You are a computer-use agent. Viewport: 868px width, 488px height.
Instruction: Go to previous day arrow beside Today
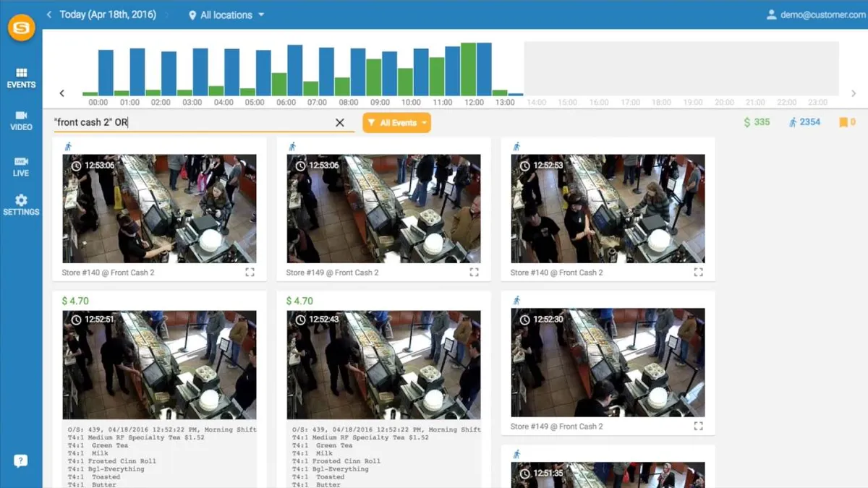click(48, 14)
